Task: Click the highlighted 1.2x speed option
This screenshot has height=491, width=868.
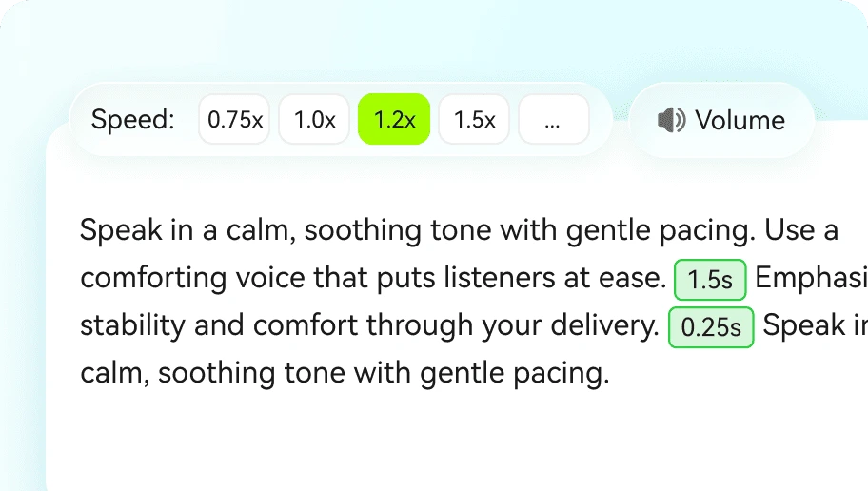Action: (394, 120)
